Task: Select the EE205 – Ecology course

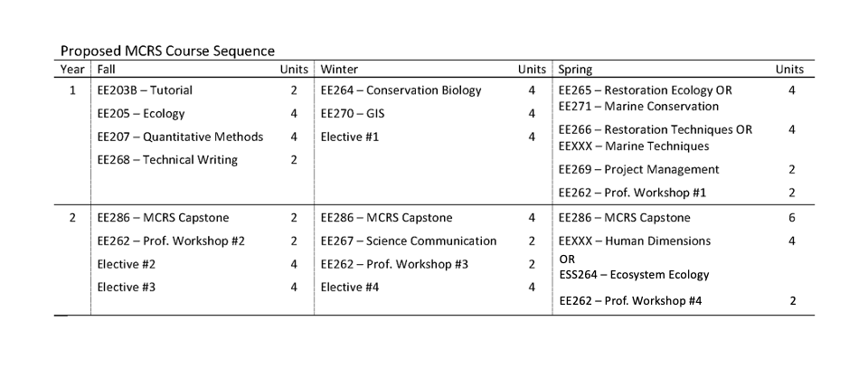Action: [x=140, y=114]
